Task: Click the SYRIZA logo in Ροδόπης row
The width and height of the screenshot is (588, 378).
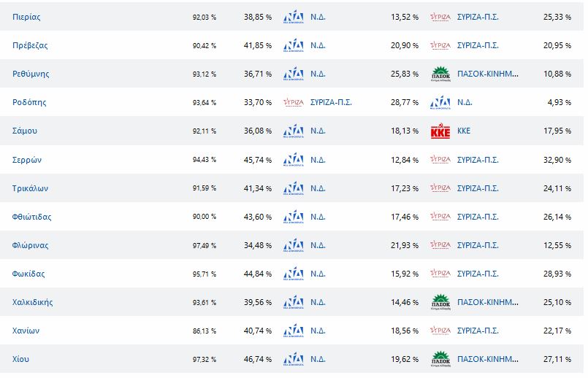Action: click(x=293, y=102)
